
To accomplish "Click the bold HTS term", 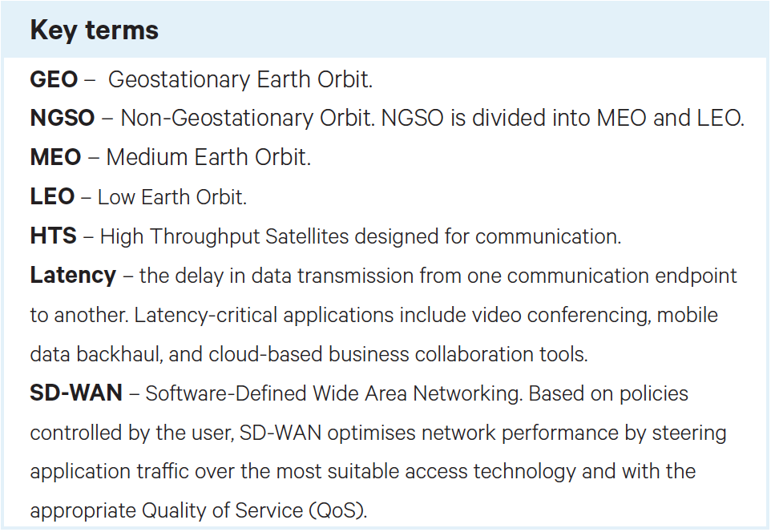I will (54, 236).
